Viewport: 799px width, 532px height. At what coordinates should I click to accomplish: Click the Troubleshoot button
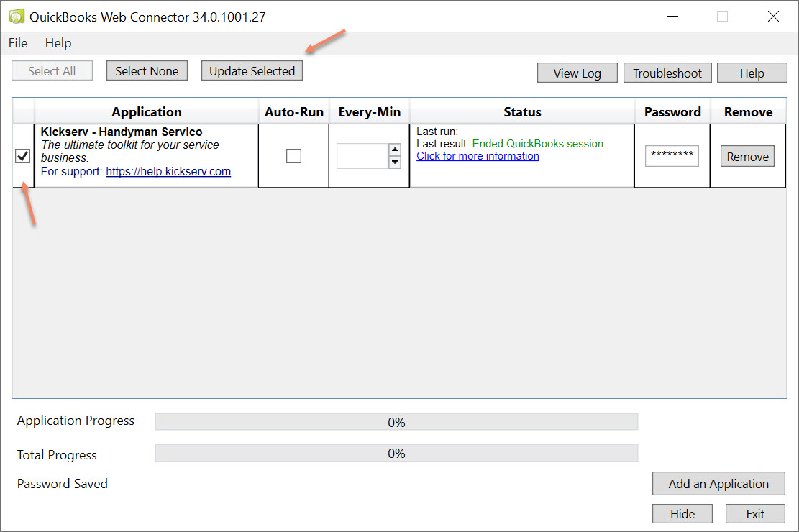click(667, 73)
